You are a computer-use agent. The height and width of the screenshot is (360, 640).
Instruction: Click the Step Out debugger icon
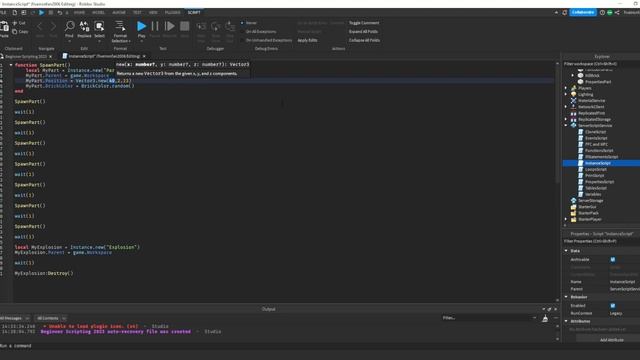pyautogui.click(x=230, y=27)
